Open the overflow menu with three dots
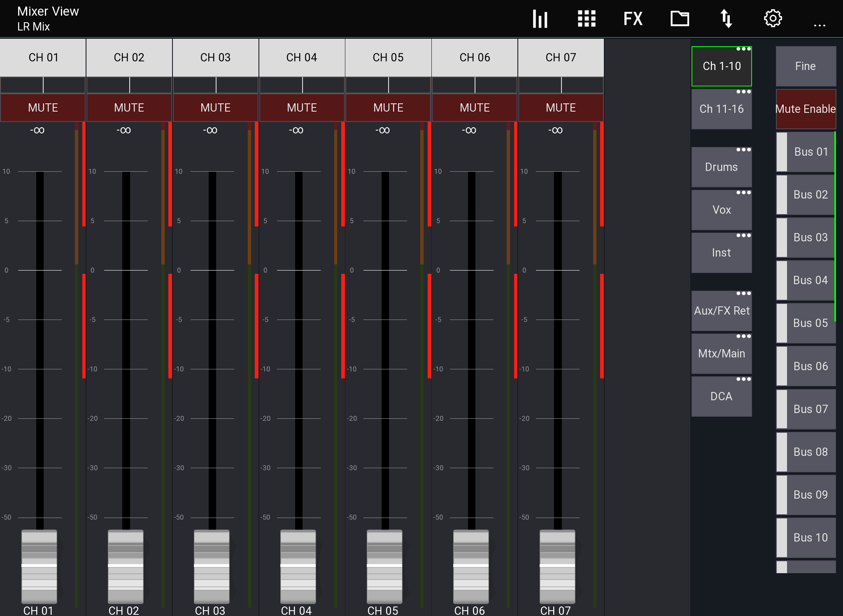The image size is (843, 616). coord(819,26)
